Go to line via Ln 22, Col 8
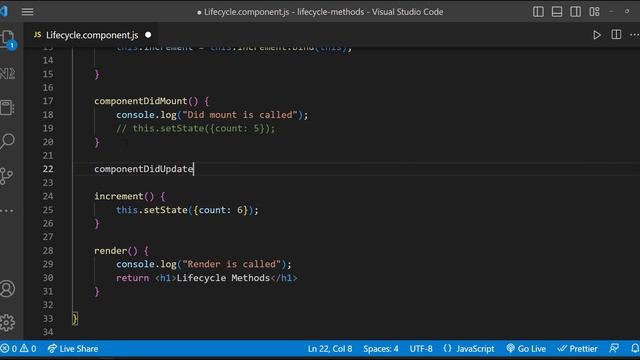This screenshot has width=640, height=360. tap(330, 349)
